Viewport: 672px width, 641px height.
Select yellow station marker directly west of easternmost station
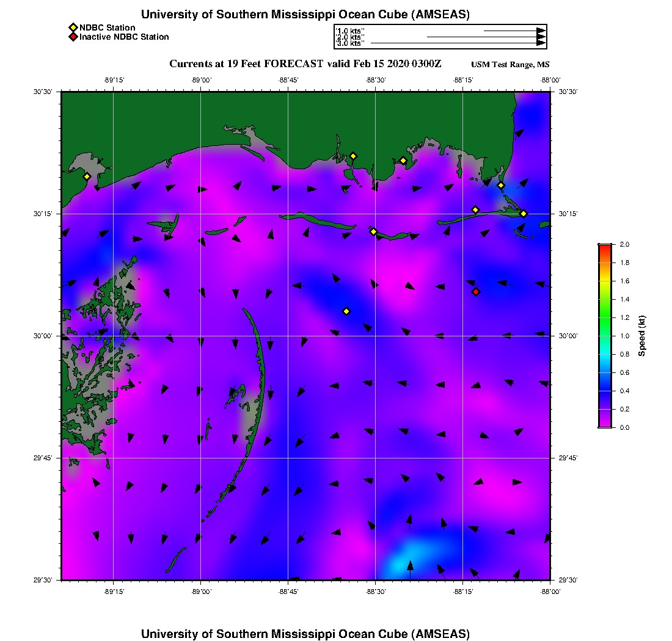coord(475,210)
